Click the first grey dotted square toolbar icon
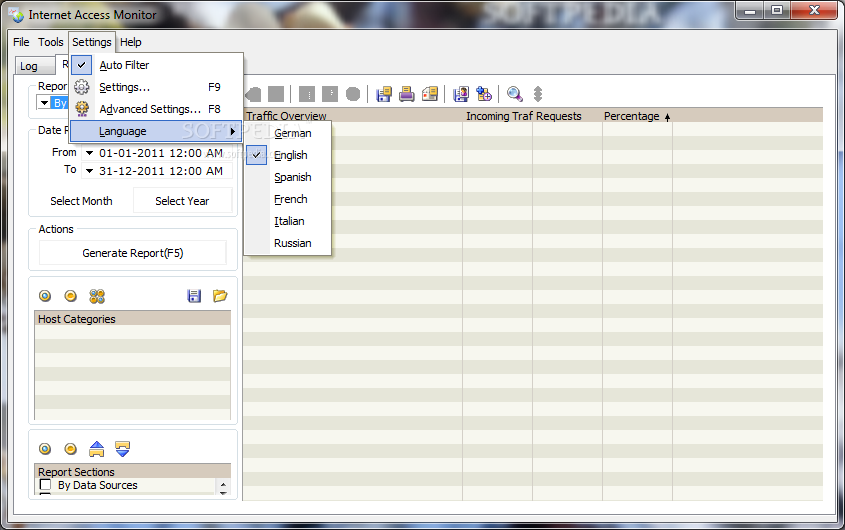 point(307,94)
